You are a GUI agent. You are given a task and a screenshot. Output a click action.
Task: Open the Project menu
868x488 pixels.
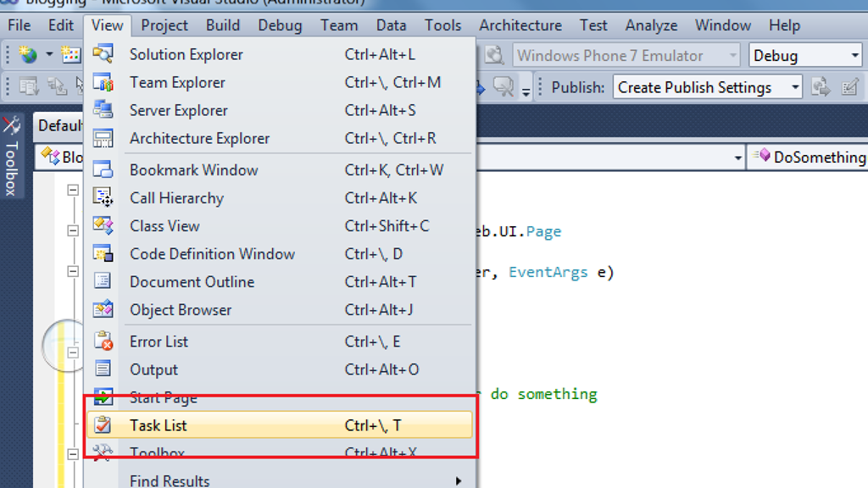(164, 25)
